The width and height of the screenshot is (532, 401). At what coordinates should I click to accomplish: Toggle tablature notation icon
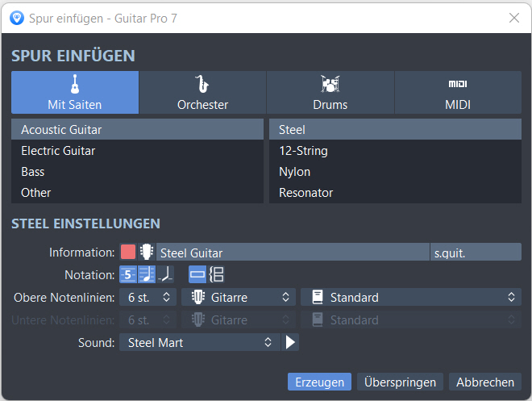click(127, 274)
